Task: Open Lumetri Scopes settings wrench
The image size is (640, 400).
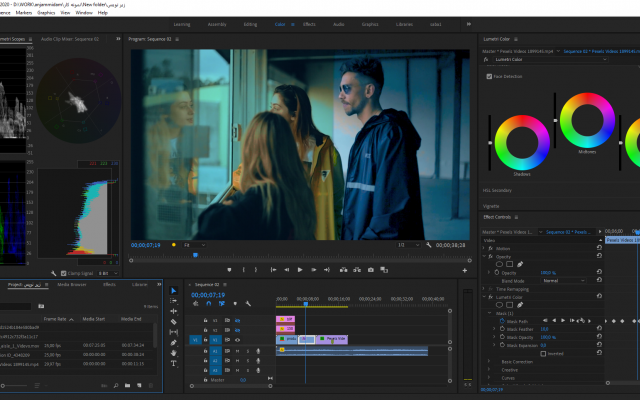Action: pos(53,273)
